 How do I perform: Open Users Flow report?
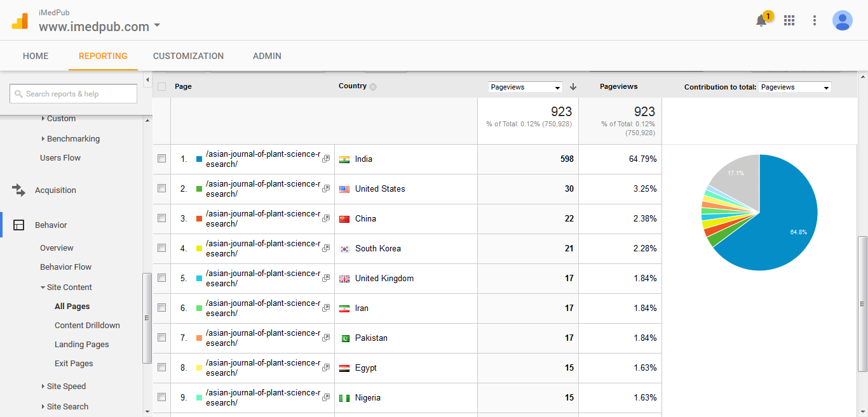pos(60,158)
